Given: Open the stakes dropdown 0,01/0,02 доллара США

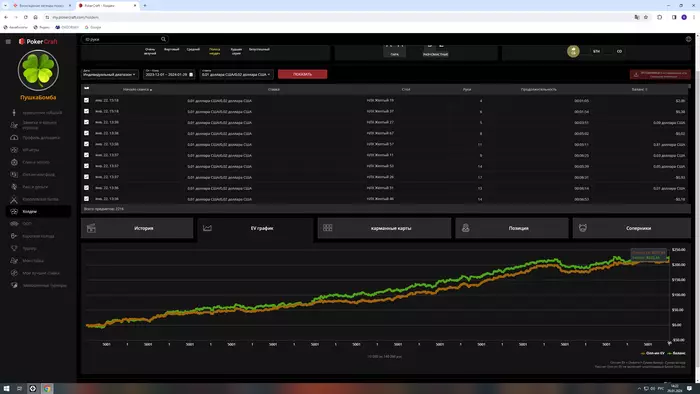Looking at the screenshot, I should click(x=236, y=74).
